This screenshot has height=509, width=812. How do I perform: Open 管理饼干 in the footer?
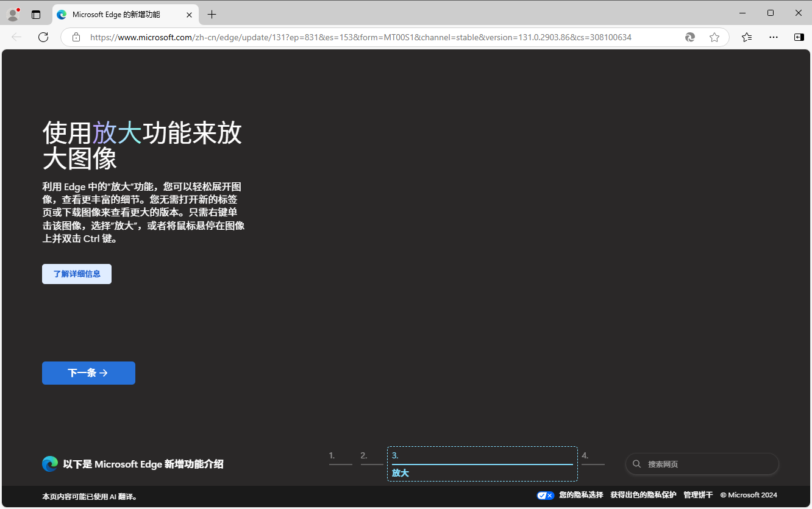coord(697,495)
